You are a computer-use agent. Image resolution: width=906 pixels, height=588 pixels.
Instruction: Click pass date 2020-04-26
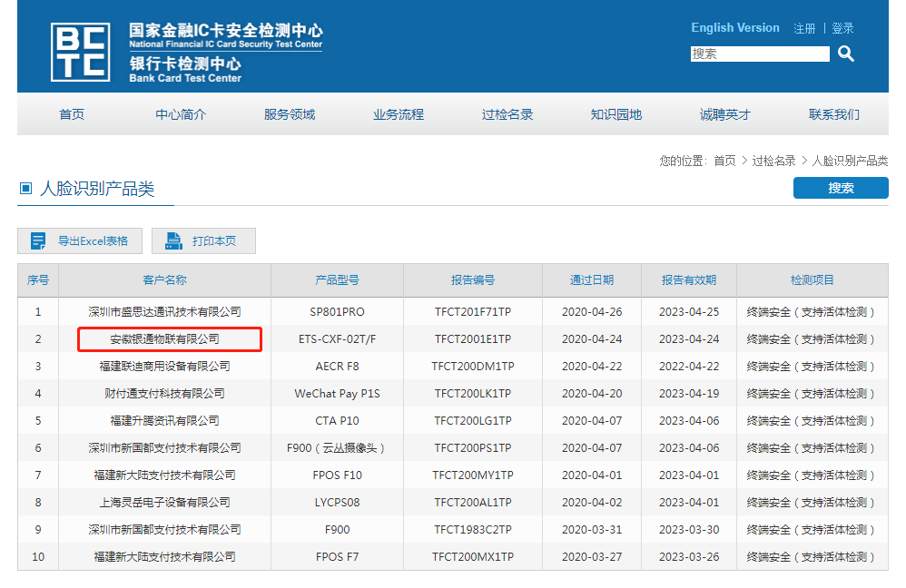(x=592, y=312)
